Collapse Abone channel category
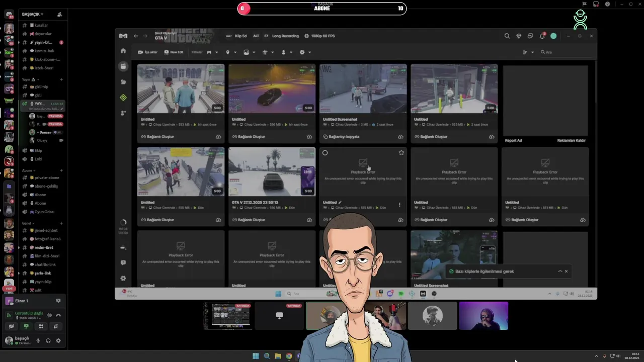The height and width of the screenshot is (362, 644). (29, 170)
